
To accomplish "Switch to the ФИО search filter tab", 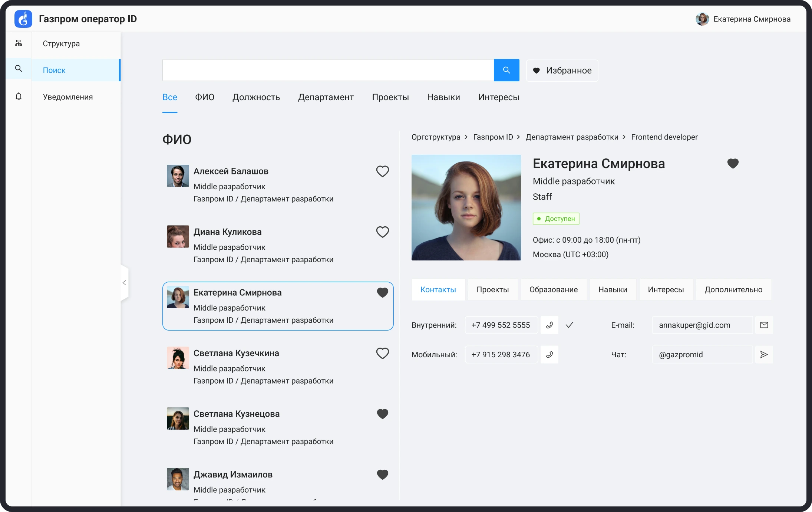I will click(x=205, y=97).
